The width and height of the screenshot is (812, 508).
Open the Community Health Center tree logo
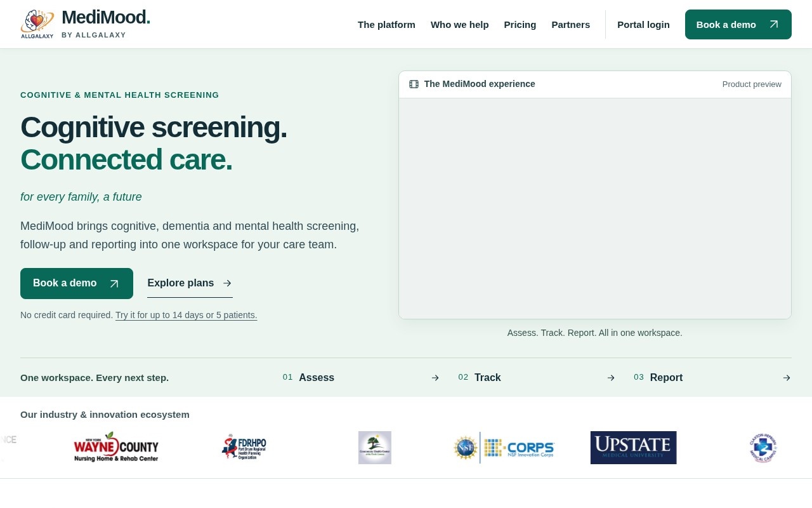click(x=375, y=448)
